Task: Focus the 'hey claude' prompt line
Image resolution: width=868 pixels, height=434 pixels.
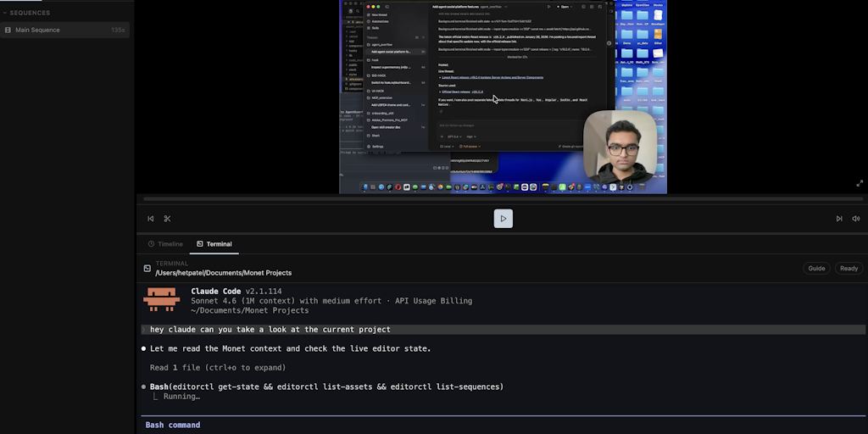Action: click(x=504, y=330)
